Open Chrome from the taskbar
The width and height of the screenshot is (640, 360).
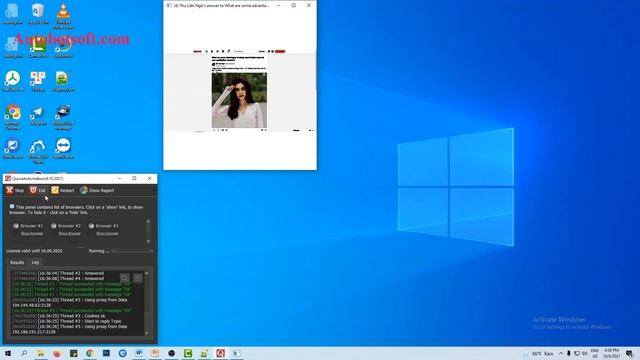[x=90, y=353]
